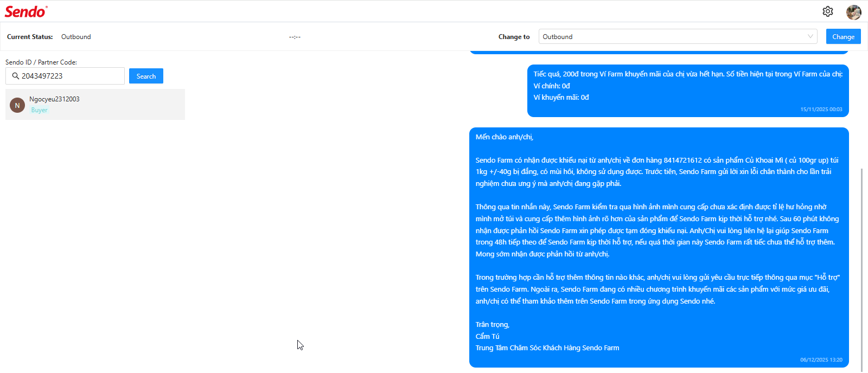The image size is (868, 373).
Task: Click 'Trung Tâm Chăm Sóc Khách Hàng Sendo Farm' text
Action: [547, 348]
